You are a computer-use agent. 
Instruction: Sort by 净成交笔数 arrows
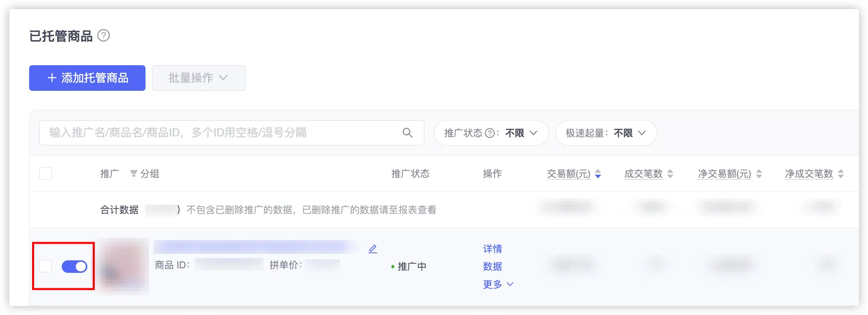(841, 174)
